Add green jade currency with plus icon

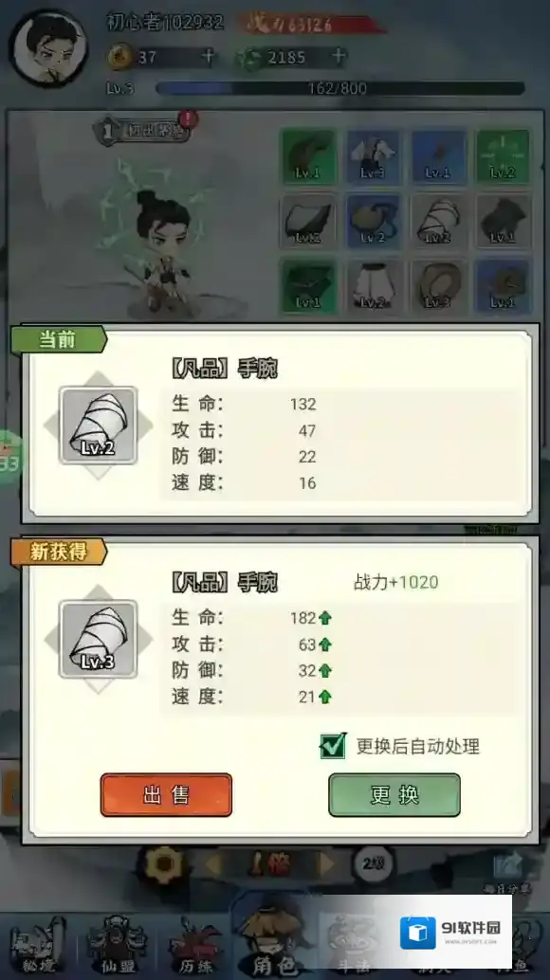point(339,56)
